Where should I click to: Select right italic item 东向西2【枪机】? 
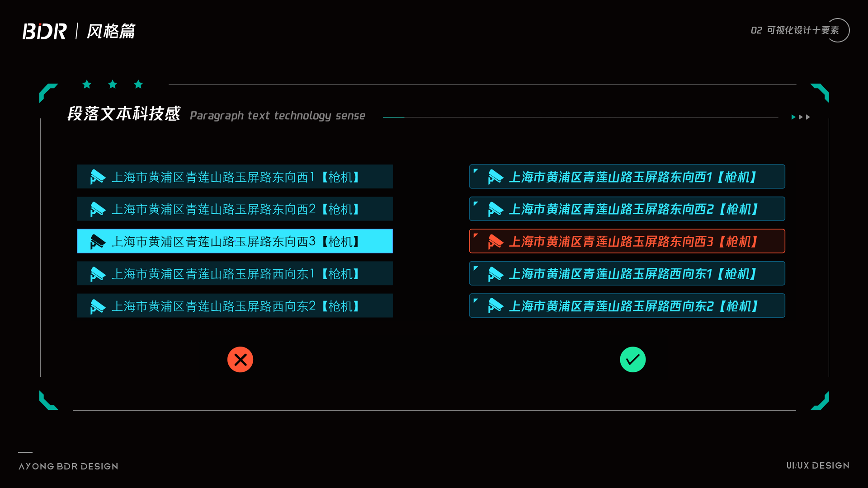tap(627, 209)
